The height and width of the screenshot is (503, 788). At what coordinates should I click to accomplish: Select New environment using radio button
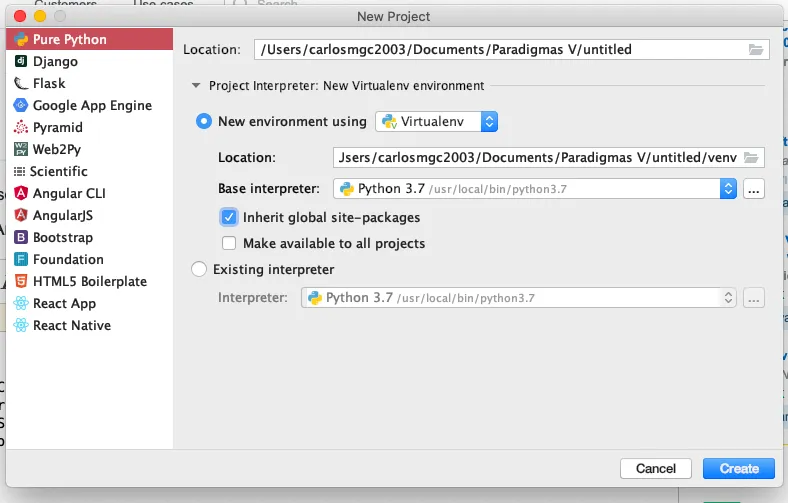point(204,121)
